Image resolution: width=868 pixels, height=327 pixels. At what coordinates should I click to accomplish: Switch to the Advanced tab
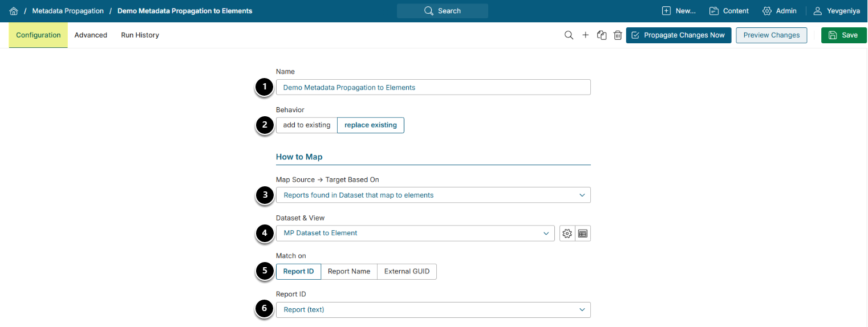pos(91,35)
